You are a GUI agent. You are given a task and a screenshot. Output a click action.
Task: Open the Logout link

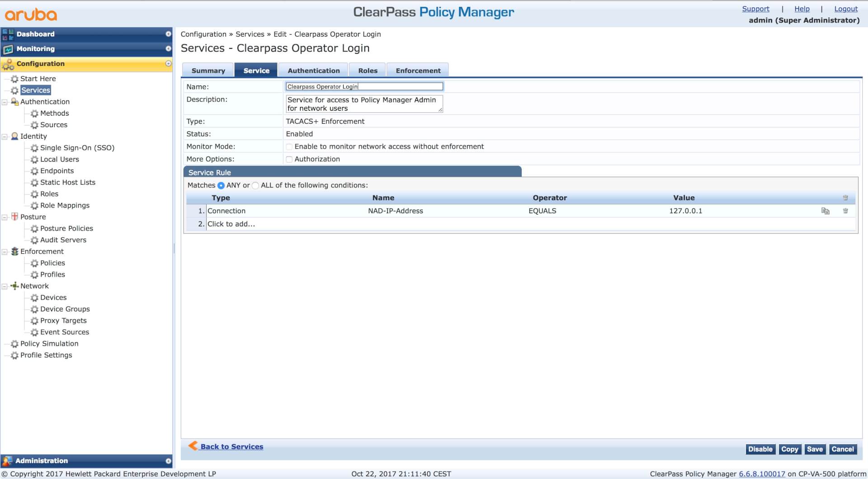(x=845, y=9)
